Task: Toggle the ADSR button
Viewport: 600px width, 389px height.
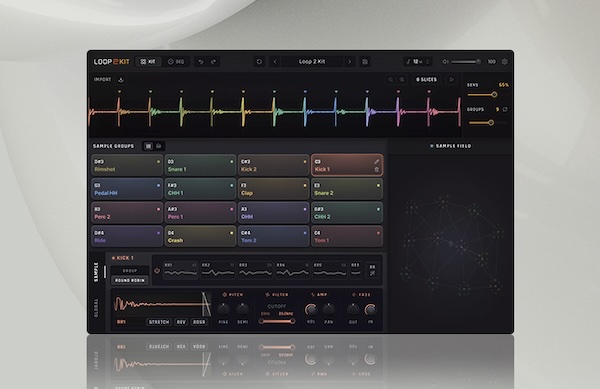Action: click(x=199, y=322)
